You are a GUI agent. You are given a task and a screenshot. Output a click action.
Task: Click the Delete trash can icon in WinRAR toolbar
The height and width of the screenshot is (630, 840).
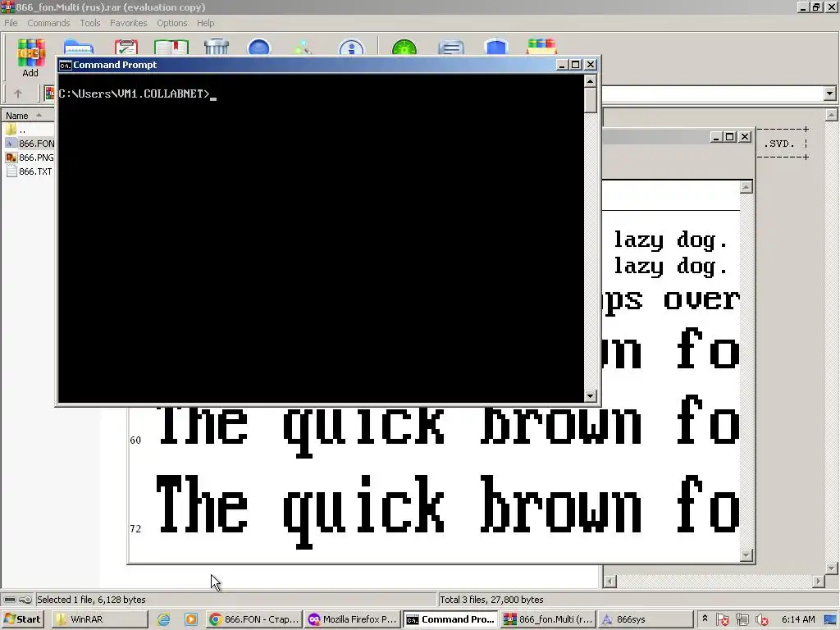(217, 47)
